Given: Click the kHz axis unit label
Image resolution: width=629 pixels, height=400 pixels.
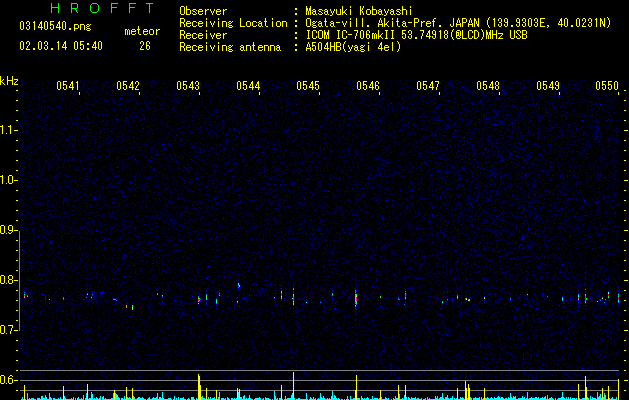Looking at the screenshot, I should (x=9, y=81).
